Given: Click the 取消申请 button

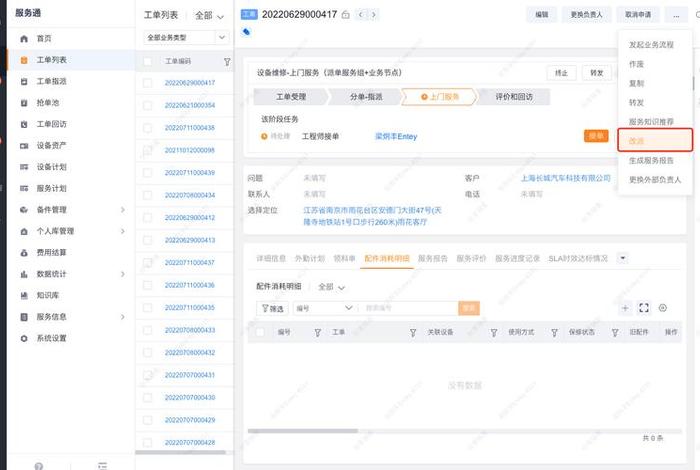Looking at the screenshot, I should click(638, 15).
